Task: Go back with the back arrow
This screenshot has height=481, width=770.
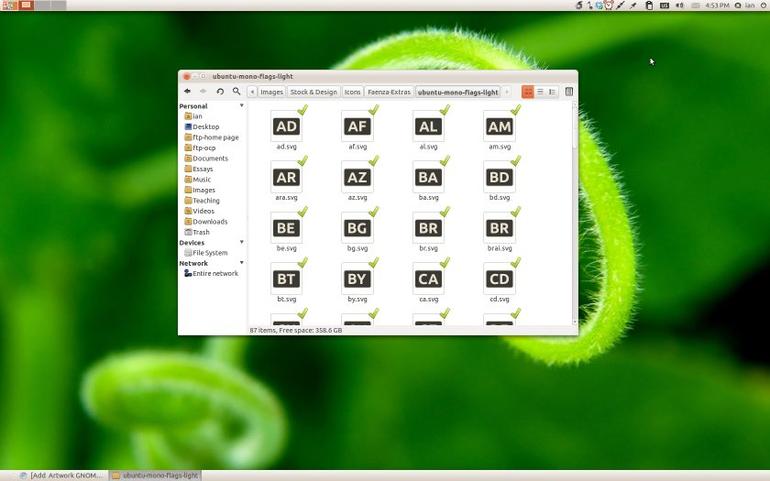Action: point(187,91)
